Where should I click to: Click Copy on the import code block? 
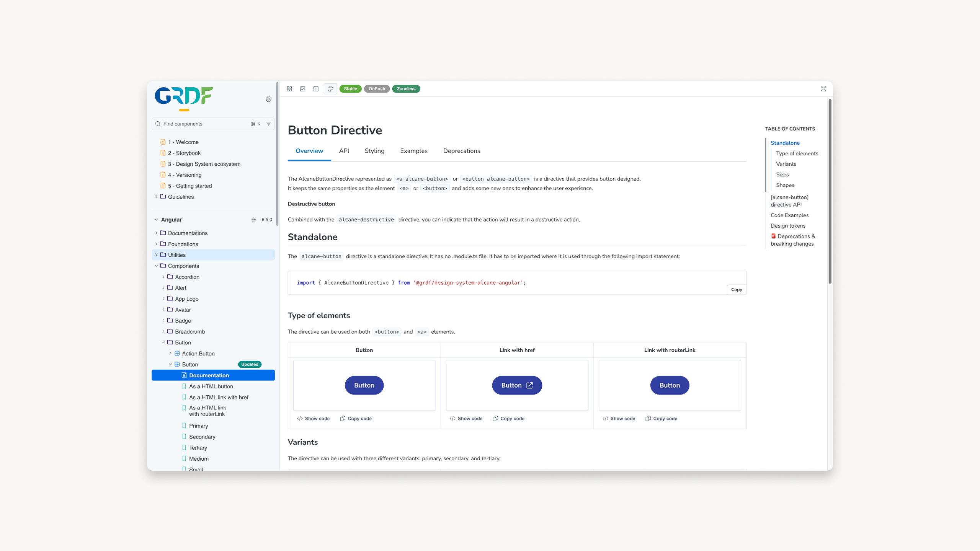(737, 290)
